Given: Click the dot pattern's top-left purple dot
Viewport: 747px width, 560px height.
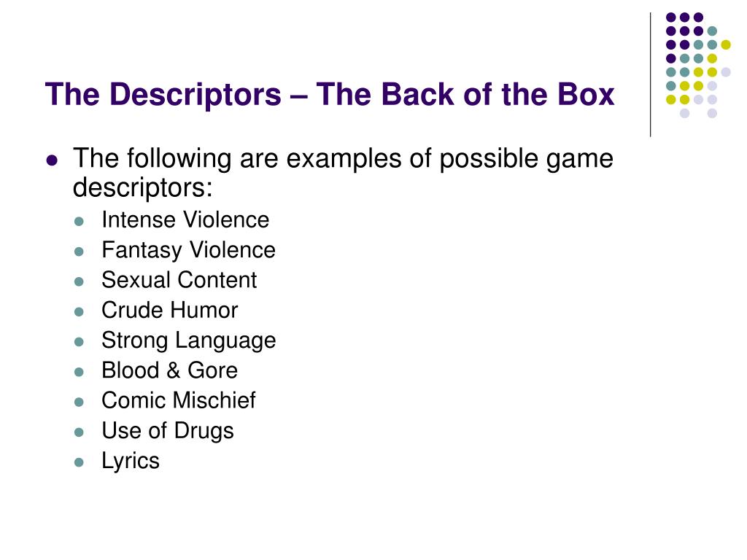Looking at the screenshot, I should [671, 17].
